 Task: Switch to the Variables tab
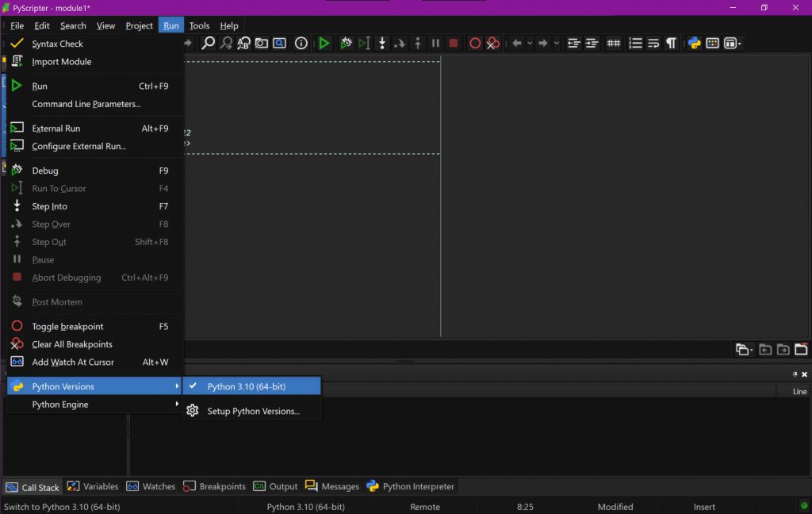coord(93,486)
